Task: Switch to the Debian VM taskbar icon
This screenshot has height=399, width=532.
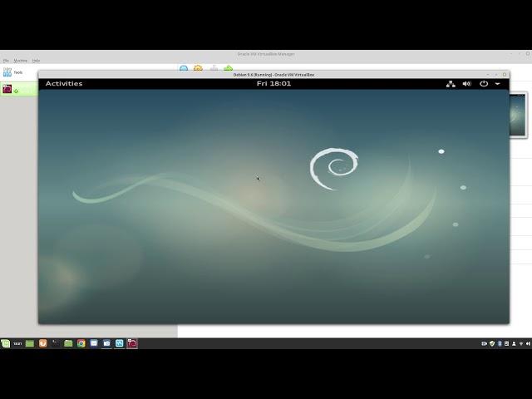Action: click(x=132, y=343)
